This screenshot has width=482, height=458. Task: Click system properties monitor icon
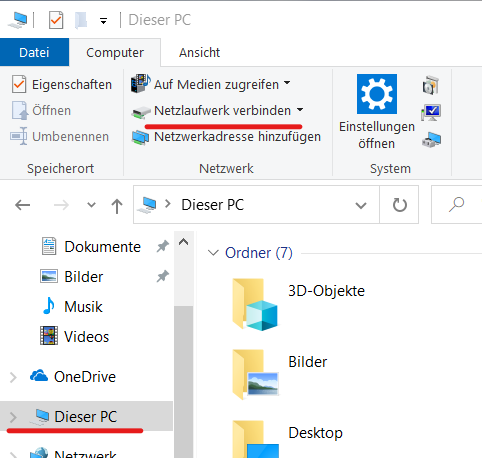click(431, 112)
